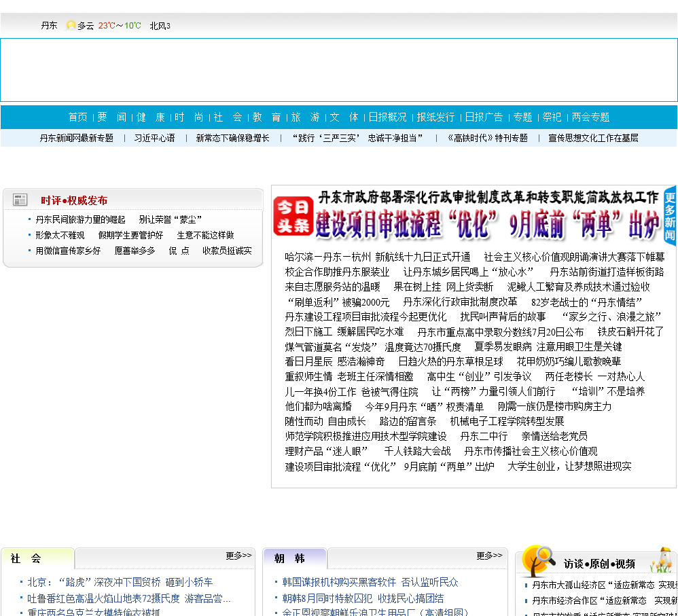This screenshot has width=678, height=616.
Task: Click the red 今日头条 badge
Action: 293,216
